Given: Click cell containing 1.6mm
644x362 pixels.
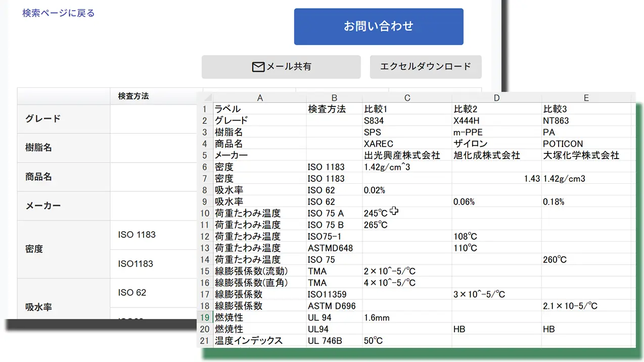Looking at the screenshot, I should (x=407, y=318).
